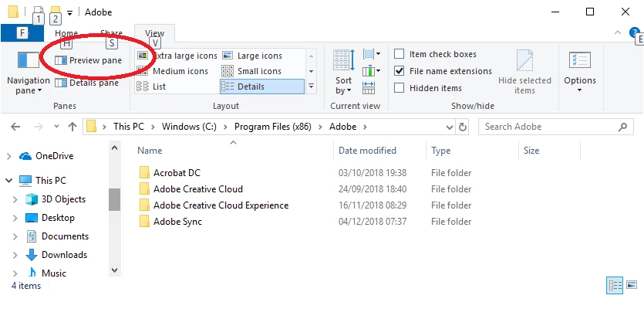This screenshot has width=644, height=319.
Task: Size all columns to fit
Action: pyautogui.click(x=369, y=87)
